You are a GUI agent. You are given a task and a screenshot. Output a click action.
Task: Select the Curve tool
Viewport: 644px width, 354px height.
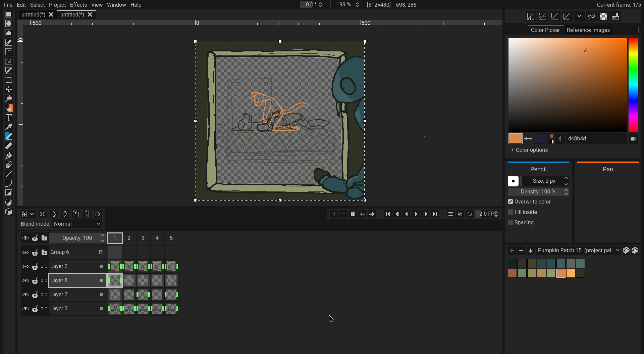[9, 183]
